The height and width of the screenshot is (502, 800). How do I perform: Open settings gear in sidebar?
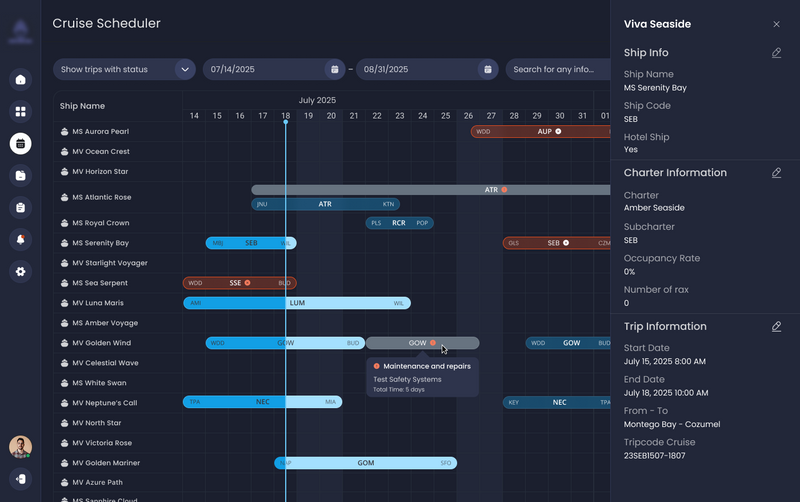tap(20, 272)
